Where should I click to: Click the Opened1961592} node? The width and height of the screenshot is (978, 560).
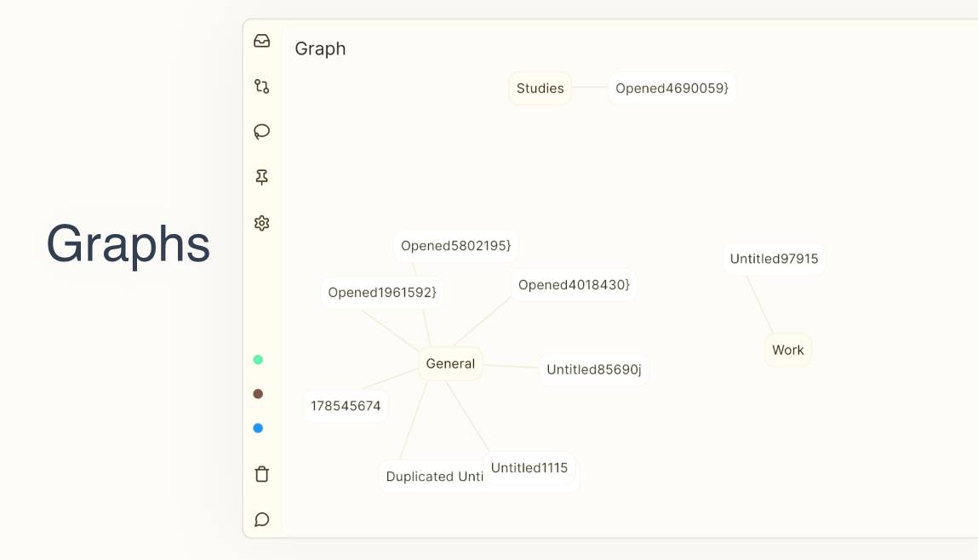coord(382,293)
